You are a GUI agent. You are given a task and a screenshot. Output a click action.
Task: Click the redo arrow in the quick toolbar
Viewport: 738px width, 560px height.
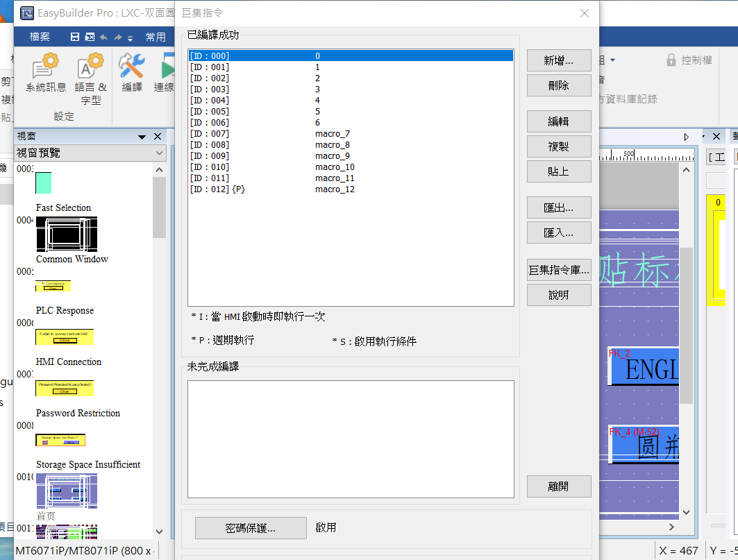[118, 37]
